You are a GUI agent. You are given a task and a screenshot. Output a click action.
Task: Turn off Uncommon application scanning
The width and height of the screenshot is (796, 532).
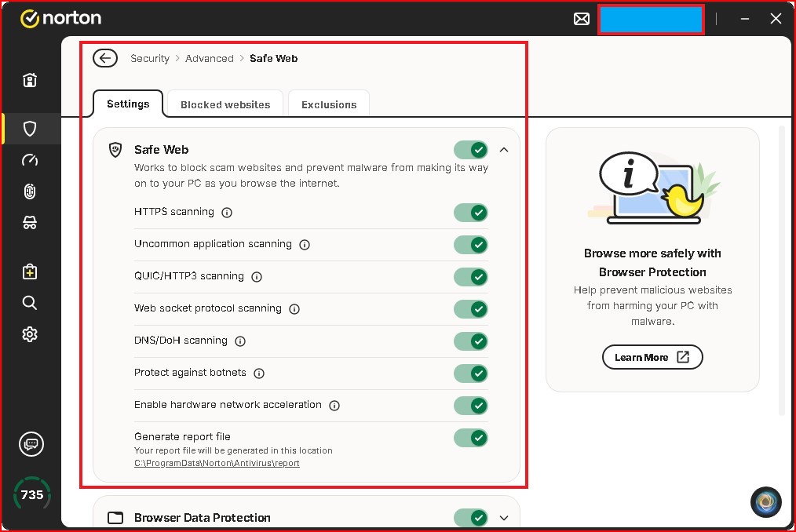tap(470, 245)
